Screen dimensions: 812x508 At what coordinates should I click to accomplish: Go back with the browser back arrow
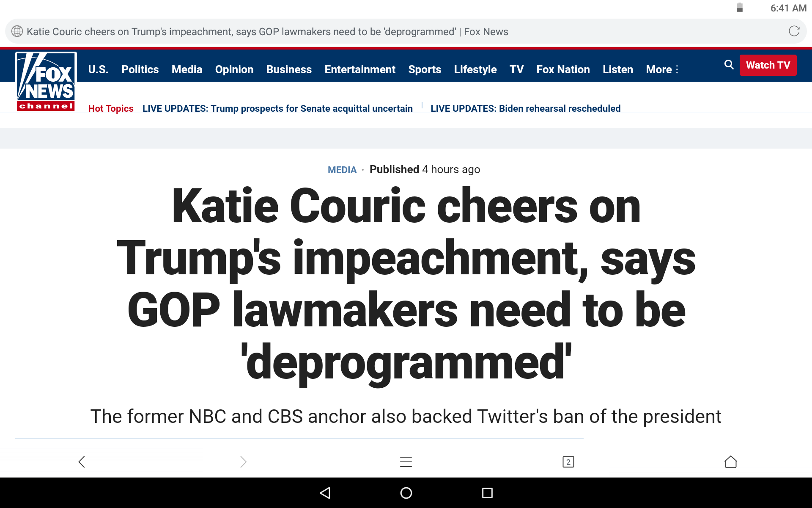pyautogui.click(x=82, y=461)
